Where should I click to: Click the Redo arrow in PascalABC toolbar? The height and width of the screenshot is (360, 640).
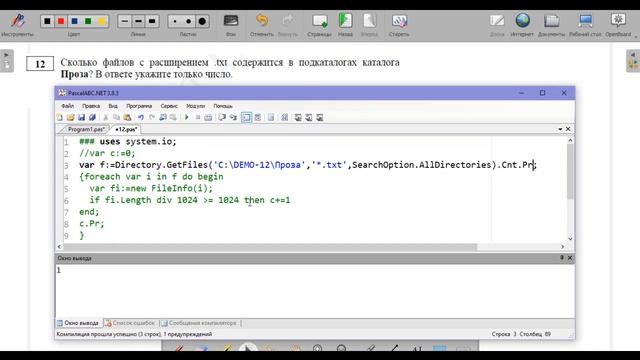coord(152,118)
